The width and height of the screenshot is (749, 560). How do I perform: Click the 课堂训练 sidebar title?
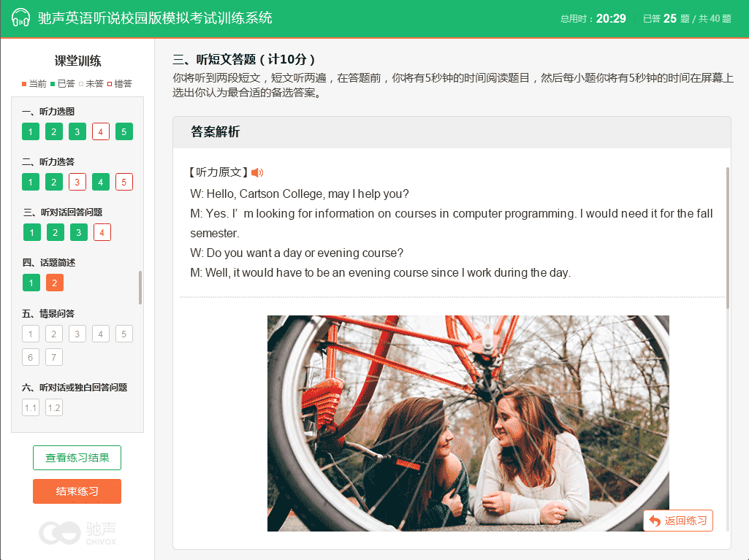(78, 61)
